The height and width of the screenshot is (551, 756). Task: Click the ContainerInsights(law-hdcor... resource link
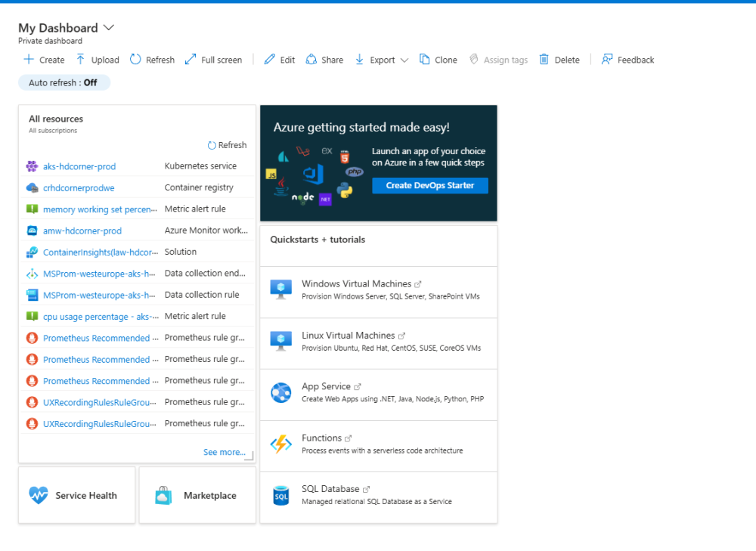click(101, 252)
